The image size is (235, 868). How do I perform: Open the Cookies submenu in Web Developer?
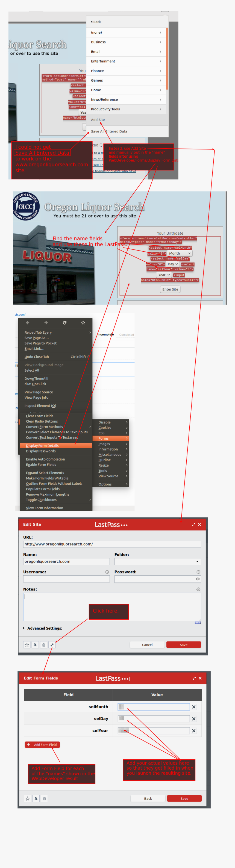point(111,428)
